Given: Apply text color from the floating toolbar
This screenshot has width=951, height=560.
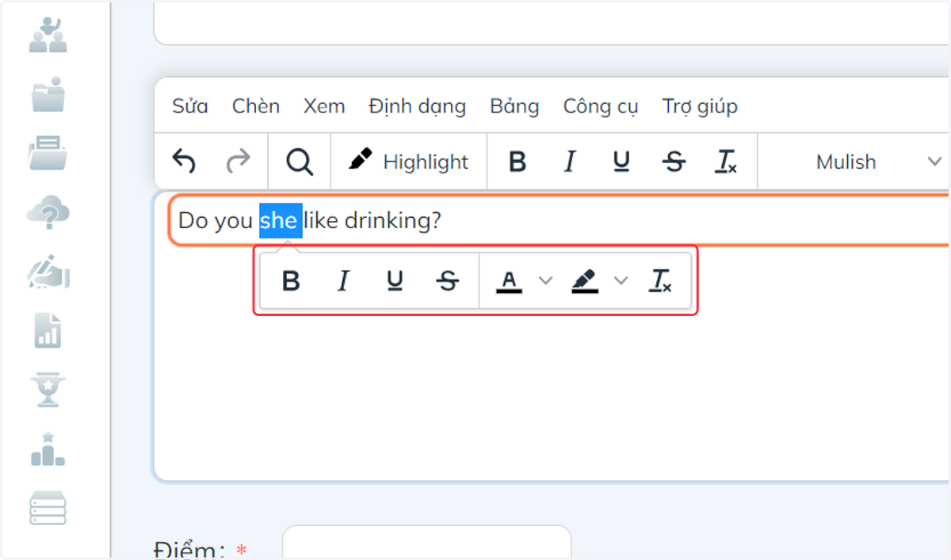Looking at the screenshot, I should [510, 280].
